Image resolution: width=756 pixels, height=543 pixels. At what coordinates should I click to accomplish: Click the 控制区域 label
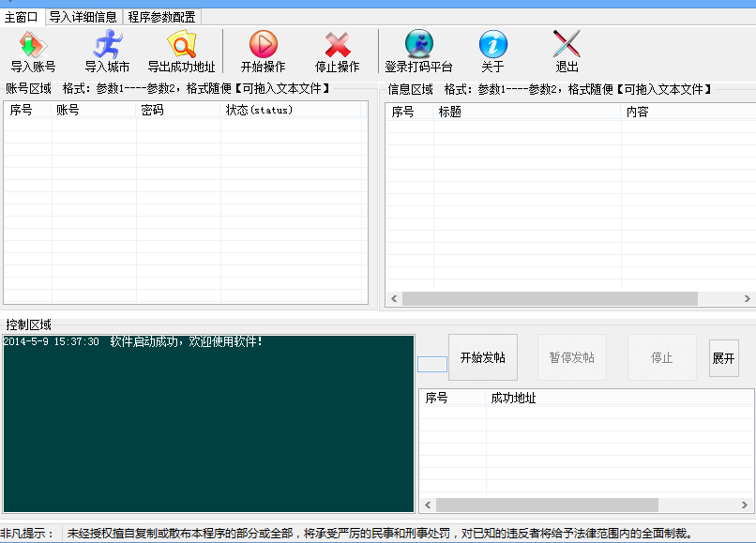pyautogui.click(x=28, y=324)
